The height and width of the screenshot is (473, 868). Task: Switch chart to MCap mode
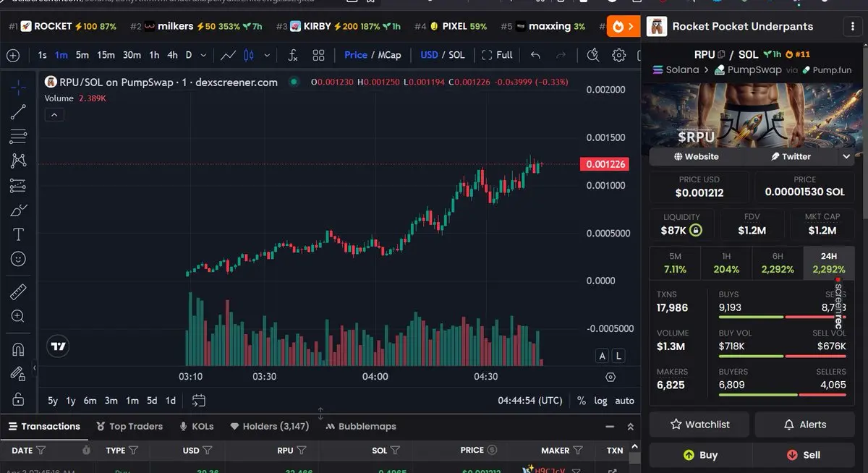(x=389, y=55)
